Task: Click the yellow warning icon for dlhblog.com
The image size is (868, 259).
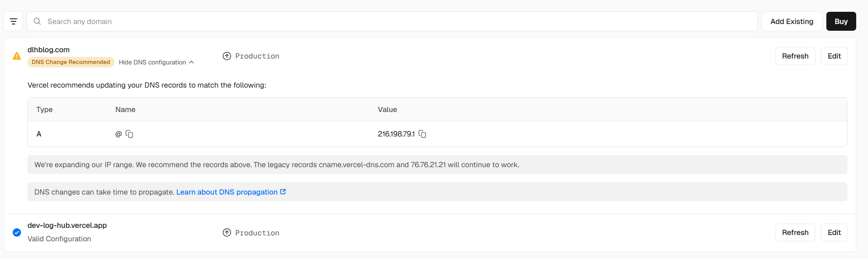Action: (17, 56)
